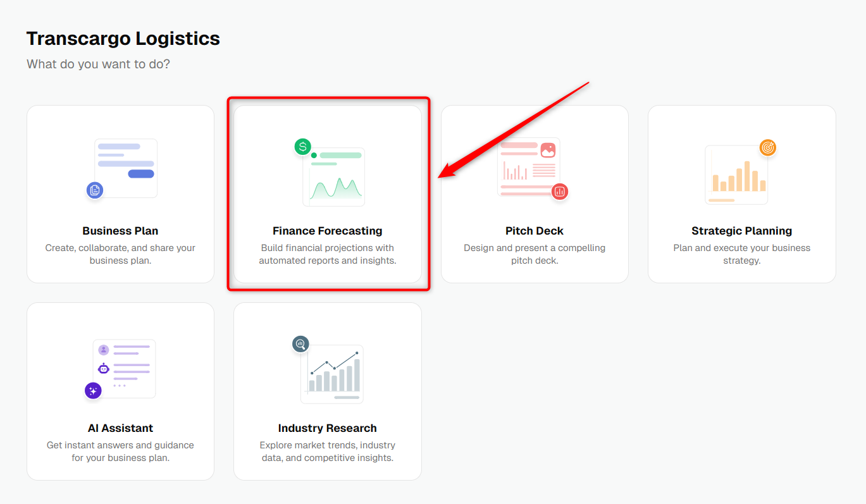Click the Pitch Deck image icon badge
Viewport: 866px width, 504px height.
tap(548, 150)
